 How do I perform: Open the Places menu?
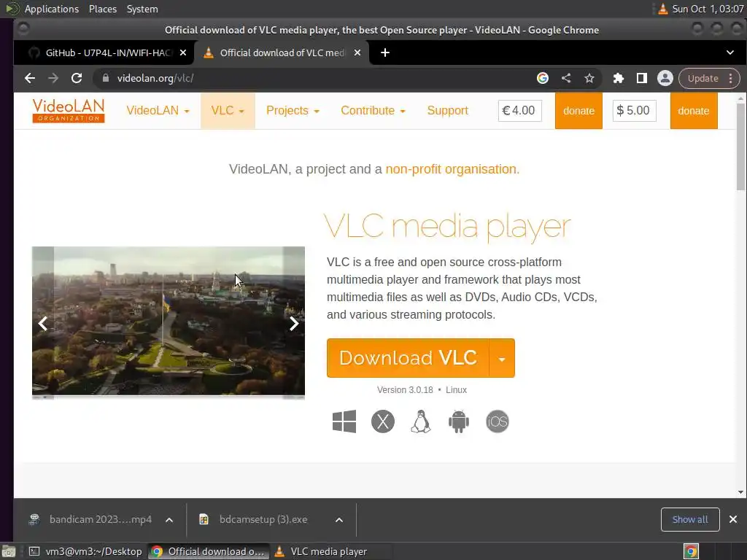coord(102,9)
